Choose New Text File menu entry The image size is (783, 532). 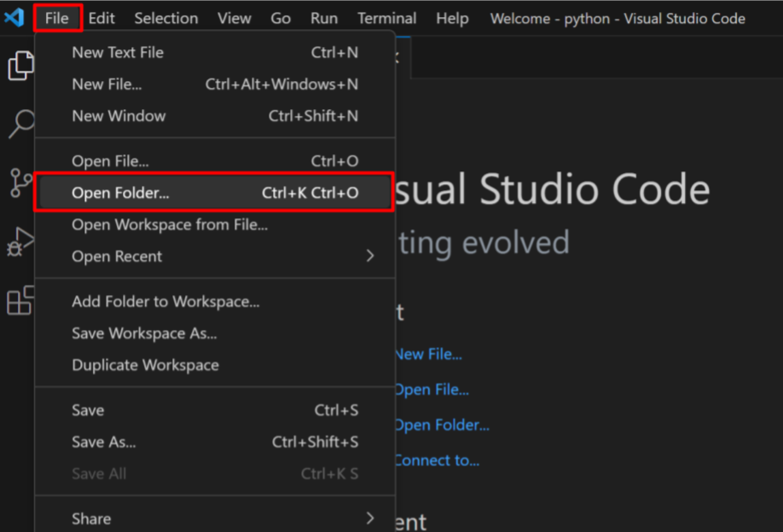click(x=215, y=52)
